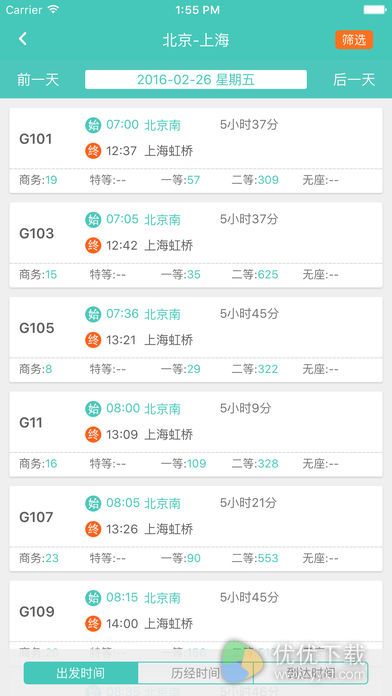This screenshot has height=696, width=392.
Task: Tap G101 orange 终 arrival icon
Action: tap(93, 151)
